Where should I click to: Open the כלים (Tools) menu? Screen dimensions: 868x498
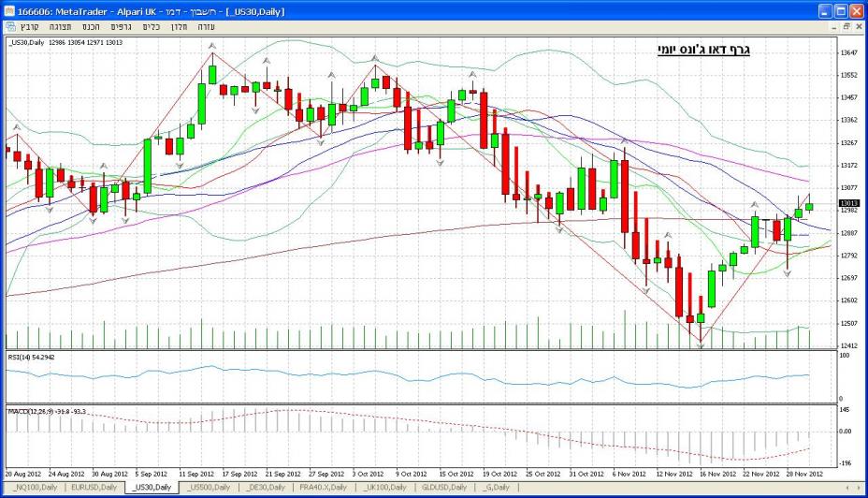pyautogui.click(x=150, y=26)
